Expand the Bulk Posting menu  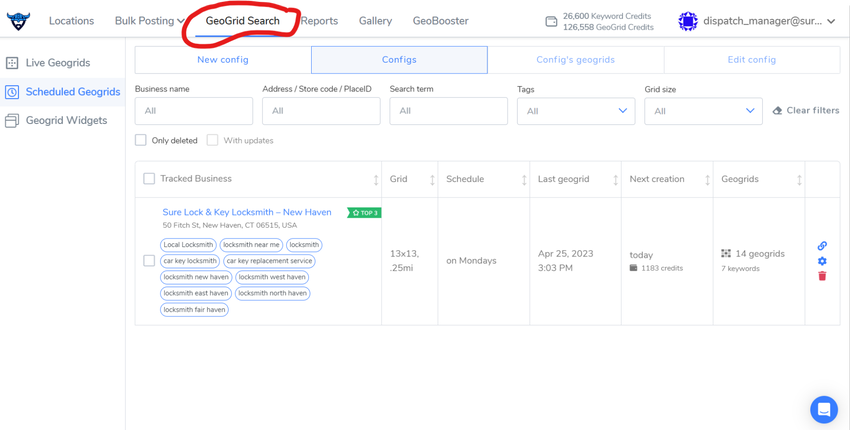coord(150,21)
